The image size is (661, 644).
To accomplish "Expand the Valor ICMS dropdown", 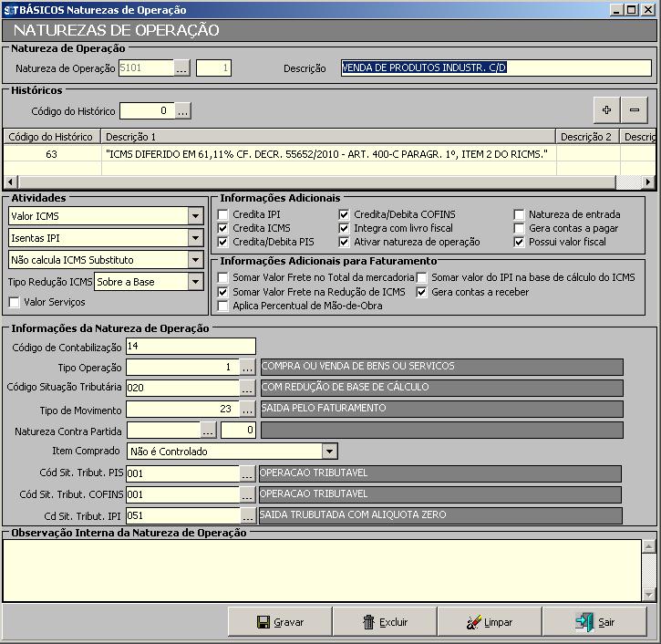I will pyautogui.click(x=195, y=216).
